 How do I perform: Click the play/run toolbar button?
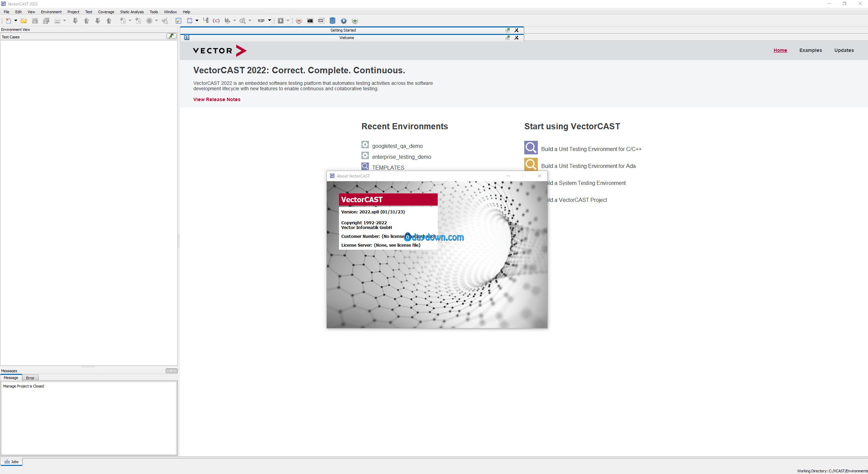[281, 21]
